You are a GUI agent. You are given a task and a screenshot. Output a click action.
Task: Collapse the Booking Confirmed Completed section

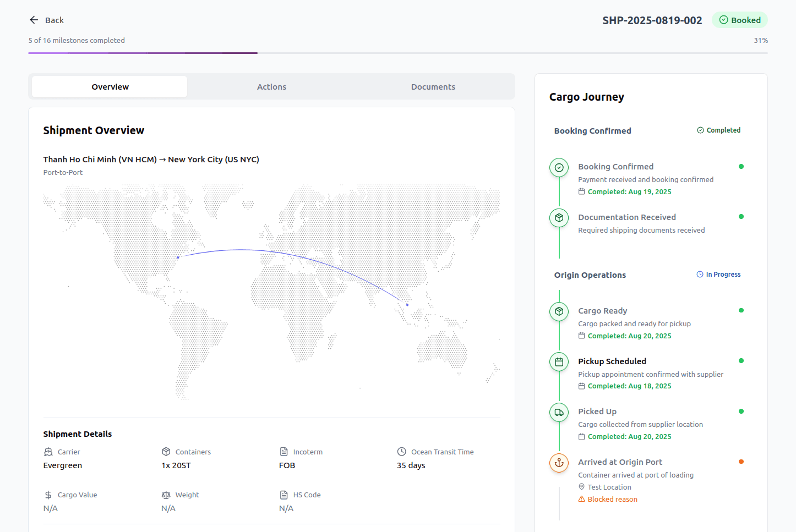[719, 130]
